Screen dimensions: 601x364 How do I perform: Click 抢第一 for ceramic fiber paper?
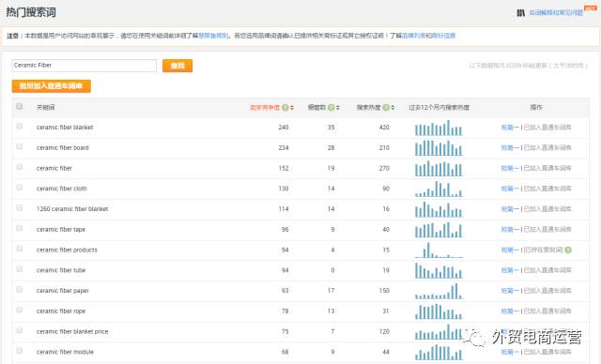click(510, 291)
